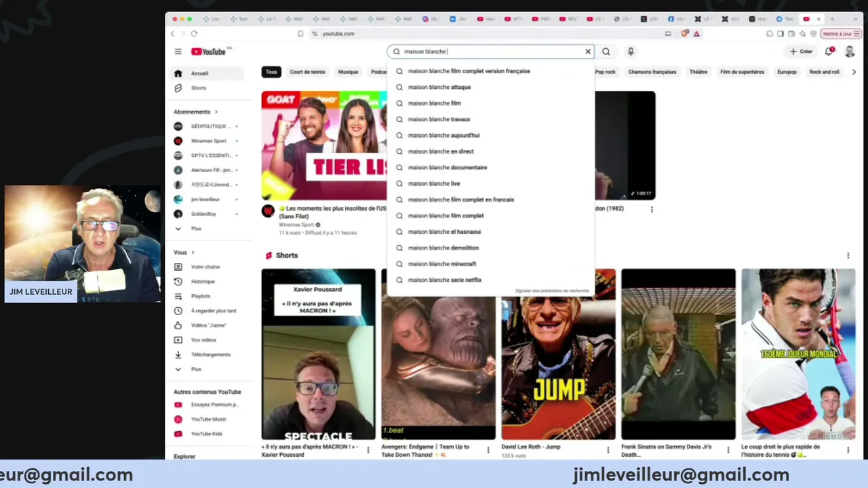Image resolution: width=868 pixels, height=488 pixels.
Task: Choose suggestion "maison blanche demolition"
Action: 490,248
